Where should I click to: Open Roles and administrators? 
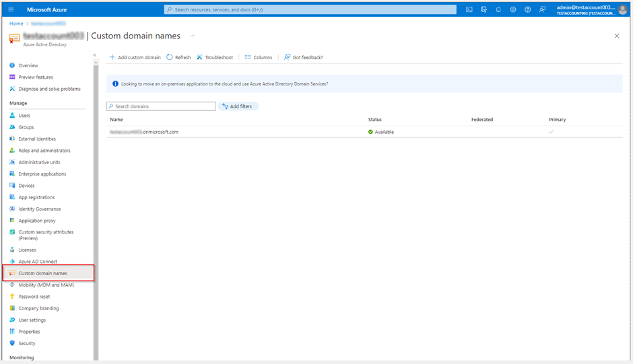40,151
